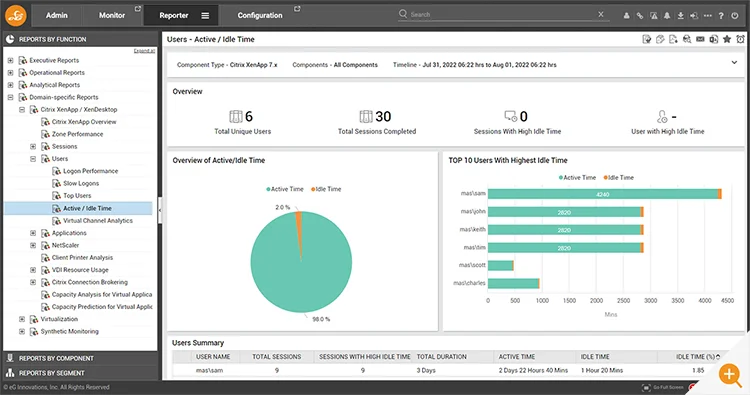
Task: Click the edit report pencil icon
Action: coord(660,39)
